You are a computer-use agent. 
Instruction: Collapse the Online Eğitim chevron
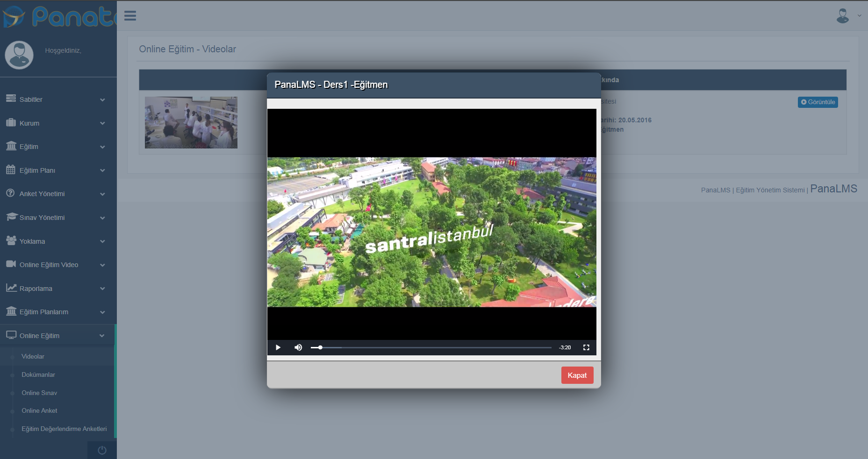pos(102,336)
